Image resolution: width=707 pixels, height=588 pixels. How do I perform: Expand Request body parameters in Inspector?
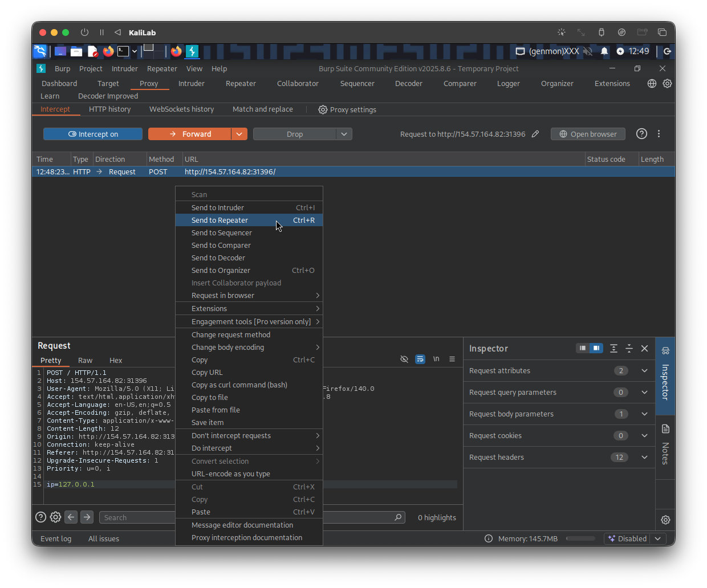pyautogui.click(x=644, y=414)
